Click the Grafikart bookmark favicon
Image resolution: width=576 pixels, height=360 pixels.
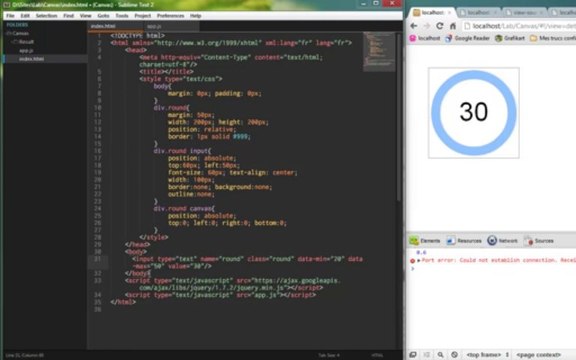click(x=498, y=38)
